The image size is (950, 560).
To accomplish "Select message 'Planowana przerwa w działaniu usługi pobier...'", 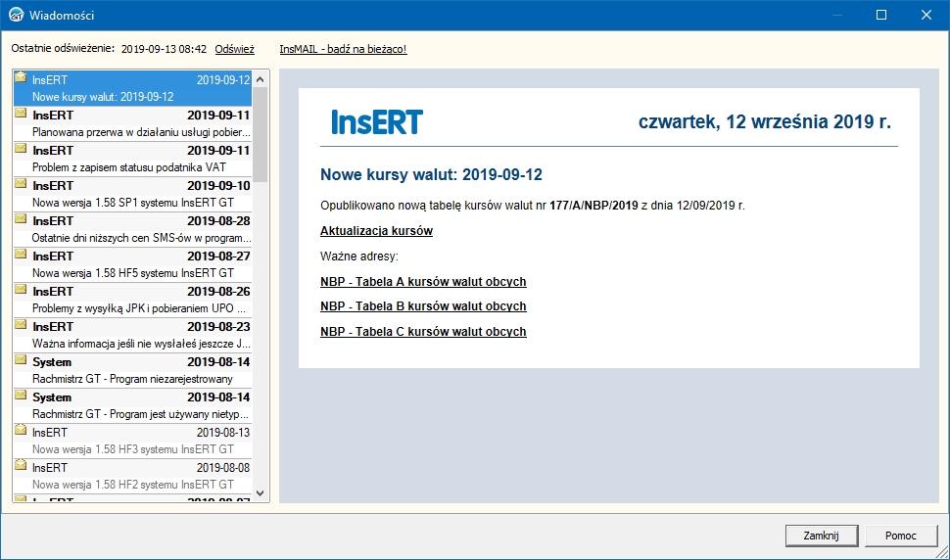I will coord(132,123).
